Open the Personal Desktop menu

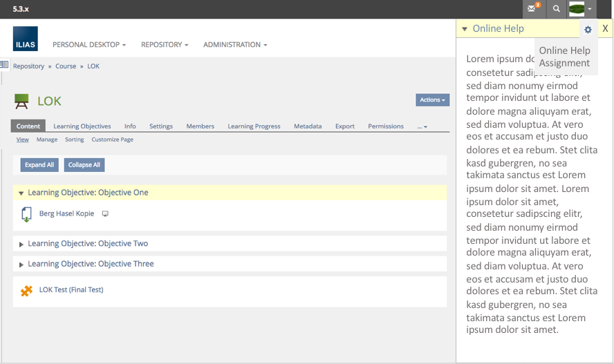[89, 45]
